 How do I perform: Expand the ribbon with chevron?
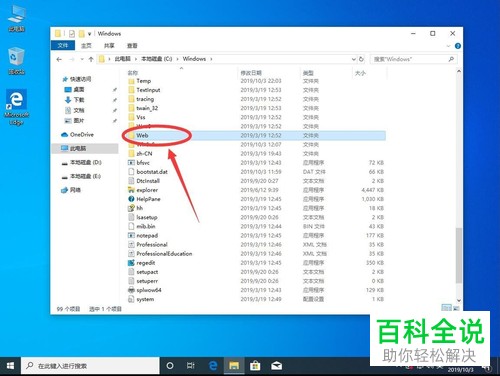pyautogui.click(x=448, y=46)
